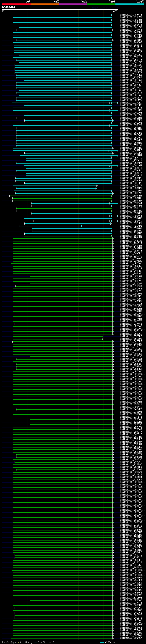The height and width of the screenshot is (644, 146).
Task: Click the BP092410 query name
Action: coord(8,8)
